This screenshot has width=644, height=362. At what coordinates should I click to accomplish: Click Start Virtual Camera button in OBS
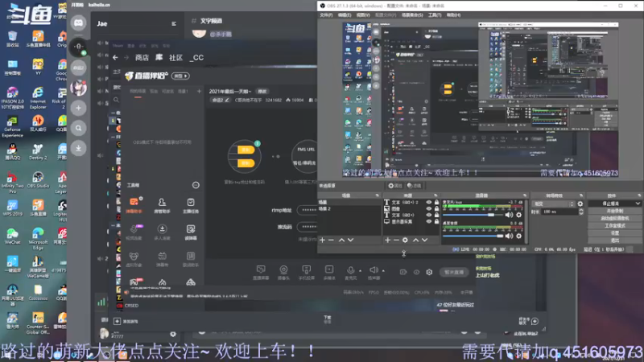pyautogui.click(x=614, y=218)
